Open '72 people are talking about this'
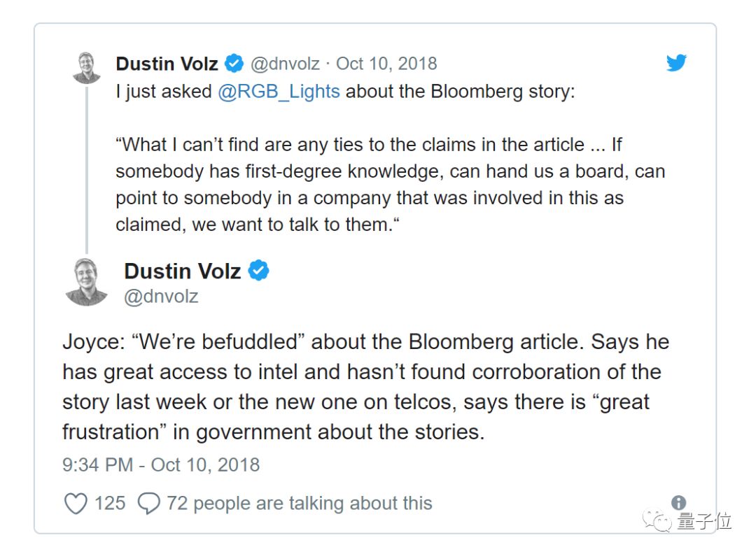The height and width of the screenshot is (554, 756). pos(300,504)
